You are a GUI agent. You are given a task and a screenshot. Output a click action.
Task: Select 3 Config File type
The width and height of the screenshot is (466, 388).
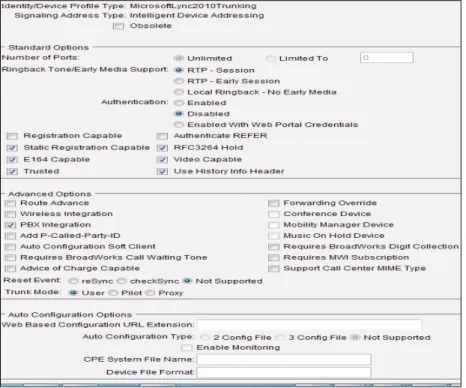point(280,338)
